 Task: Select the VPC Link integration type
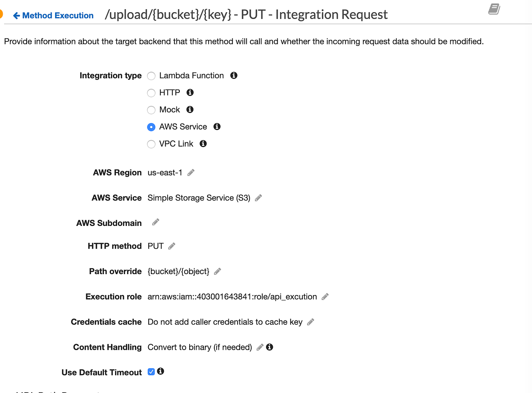[151, 144]
